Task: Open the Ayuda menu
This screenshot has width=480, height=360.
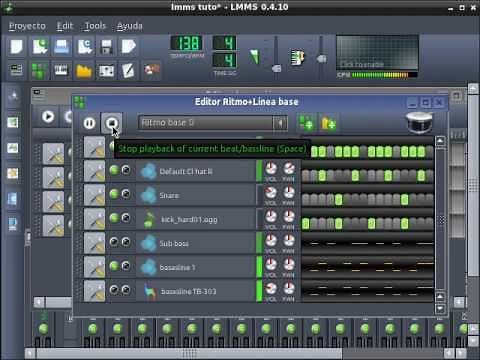Action: tap(130, 26)
